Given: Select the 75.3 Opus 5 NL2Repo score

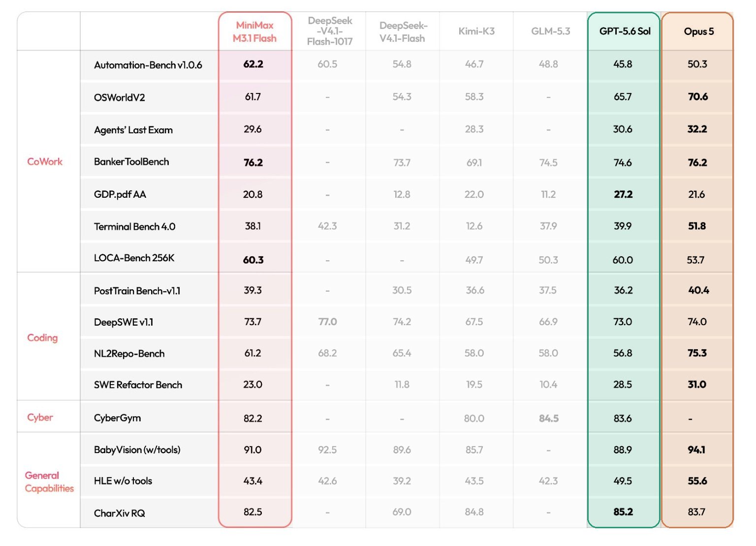Looking at the screenshot, I should (697, 353).
